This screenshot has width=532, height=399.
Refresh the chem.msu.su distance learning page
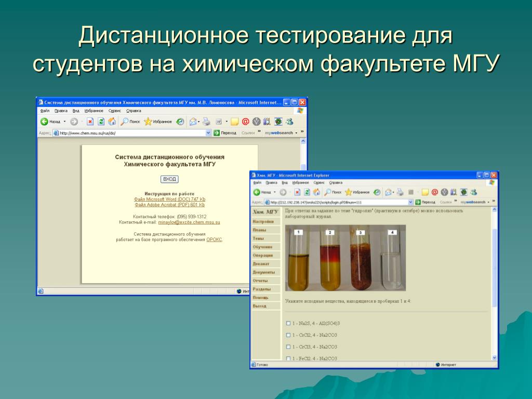click(x=101, y=122)
